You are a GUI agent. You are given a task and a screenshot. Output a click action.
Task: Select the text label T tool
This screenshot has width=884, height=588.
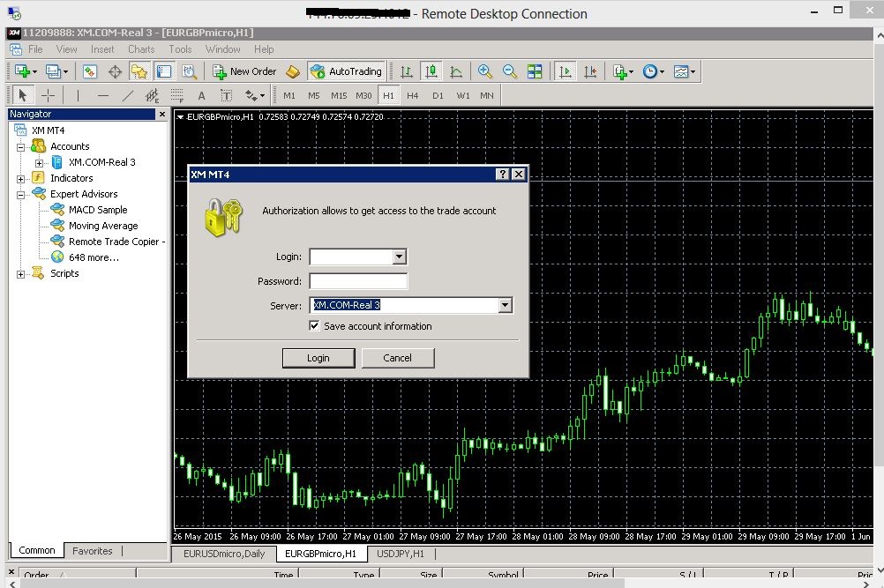click(x=226, y=96)
